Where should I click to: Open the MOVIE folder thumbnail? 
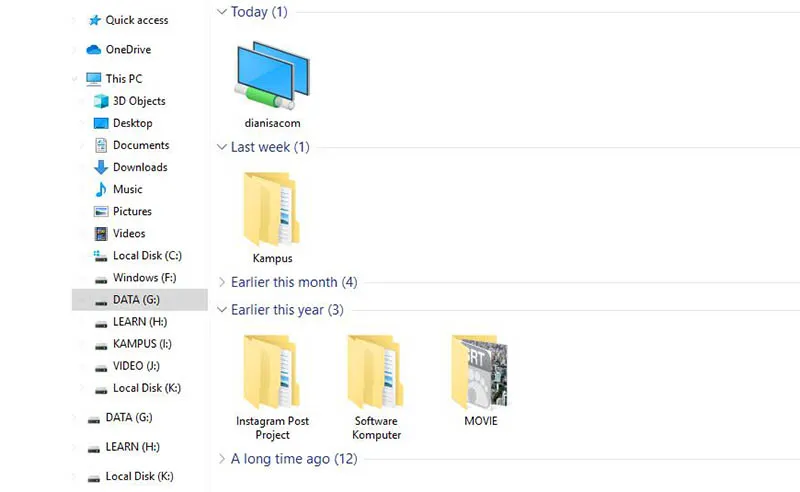480,371
